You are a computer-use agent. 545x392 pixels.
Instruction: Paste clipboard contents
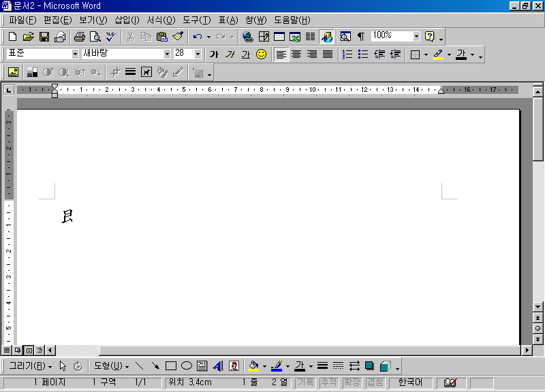tap(162, 37)
